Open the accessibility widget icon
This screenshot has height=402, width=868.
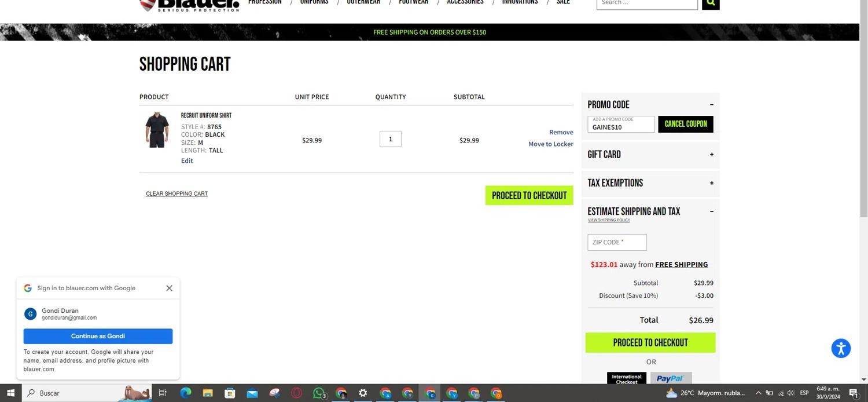pos(841,349)
